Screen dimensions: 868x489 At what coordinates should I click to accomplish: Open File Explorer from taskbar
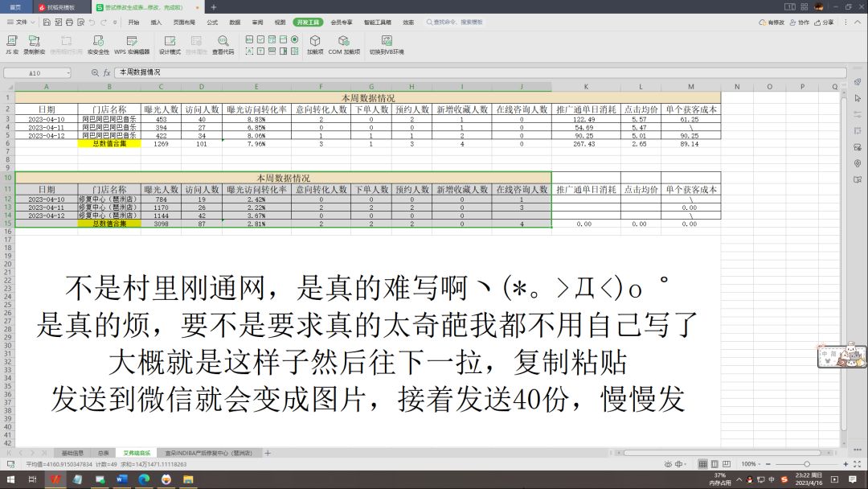[188, 479]
